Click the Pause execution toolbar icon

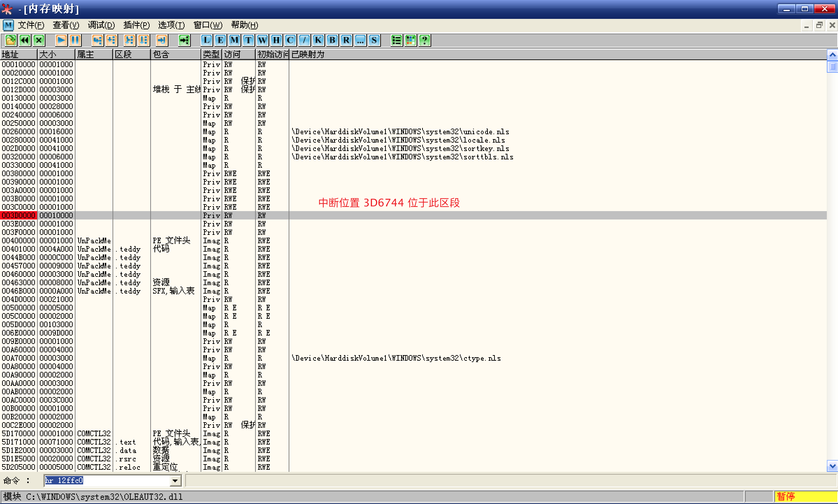coord(75,40)
